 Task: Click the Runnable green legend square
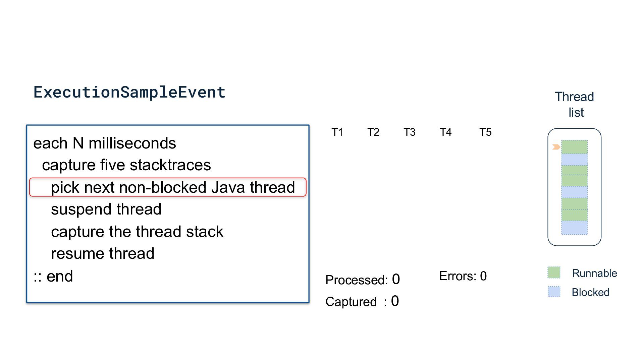[554, 273]
